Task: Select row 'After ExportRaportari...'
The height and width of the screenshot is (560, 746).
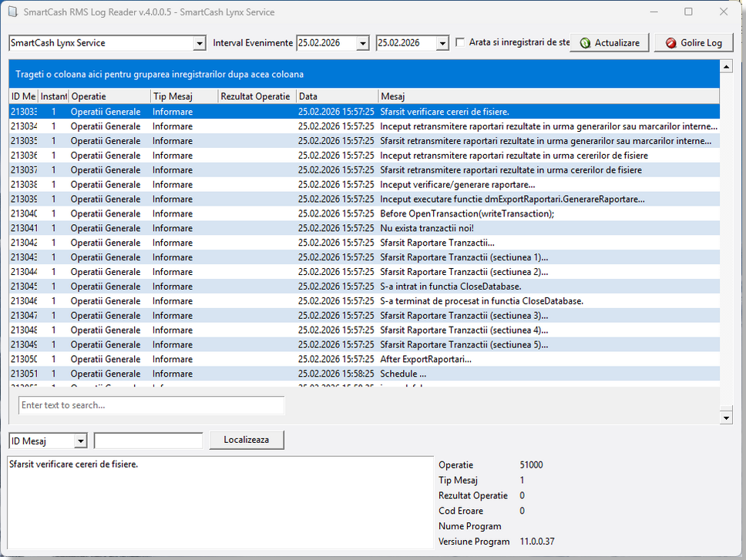Action: pyautogui.click(x=364, y=360)
